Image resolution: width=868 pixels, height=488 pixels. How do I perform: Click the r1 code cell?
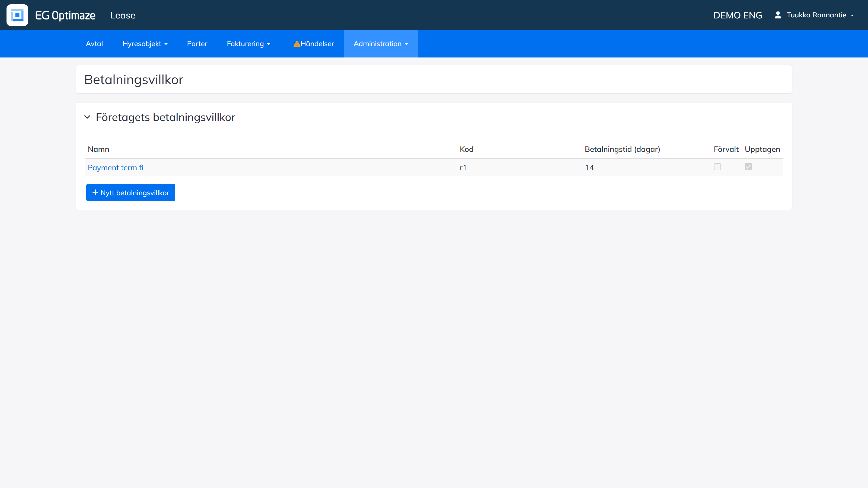coord(463,168)
